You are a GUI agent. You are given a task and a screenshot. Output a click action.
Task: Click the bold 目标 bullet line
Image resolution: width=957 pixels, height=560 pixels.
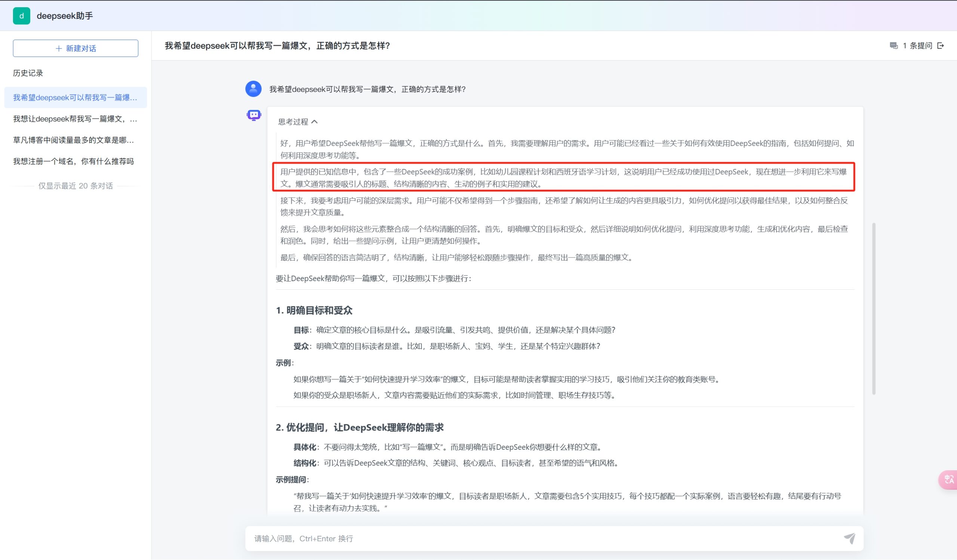(x=454, y=330)
